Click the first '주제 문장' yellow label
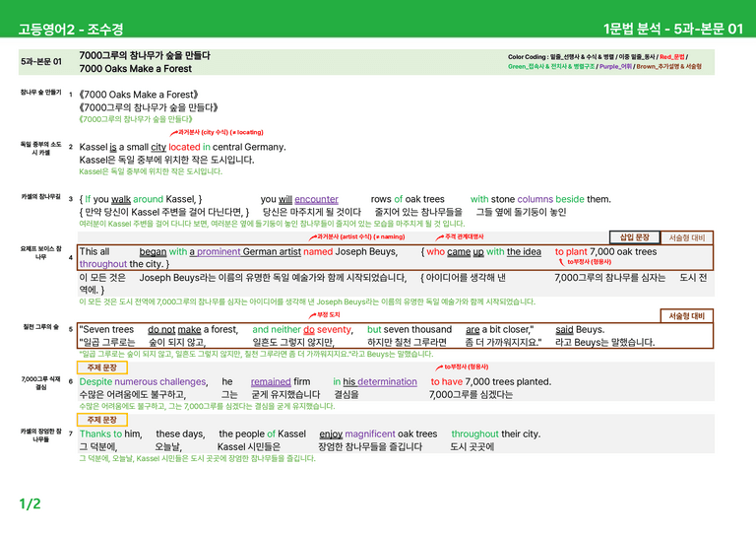The height and width of the screenshot is (535, 756). [102, 368]
